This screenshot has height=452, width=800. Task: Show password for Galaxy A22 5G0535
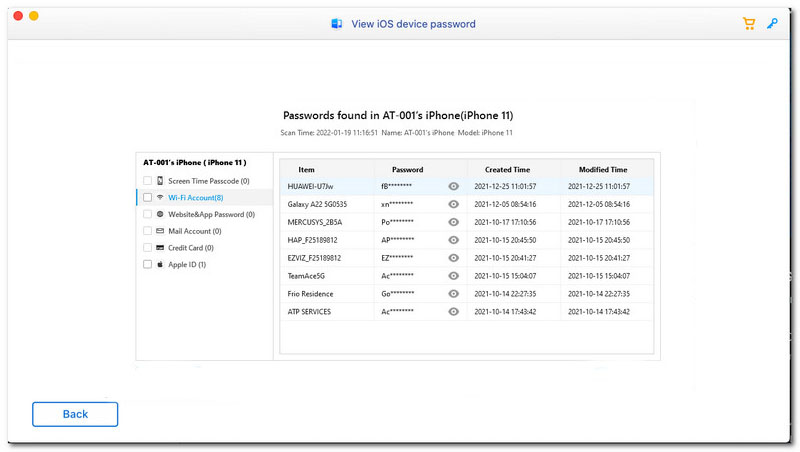point(454,204)
